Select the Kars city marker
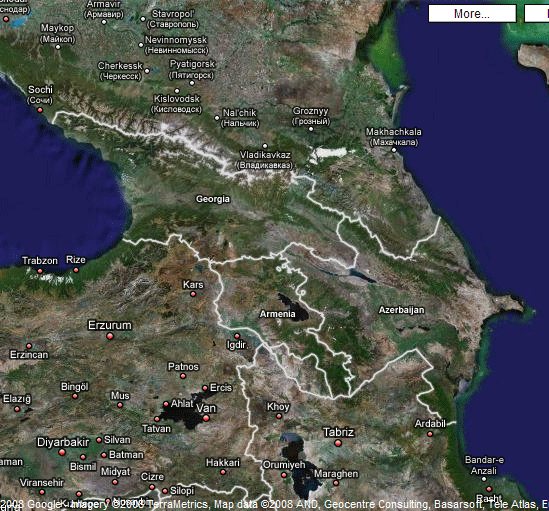The image size is (549, 511). [193, 294]
